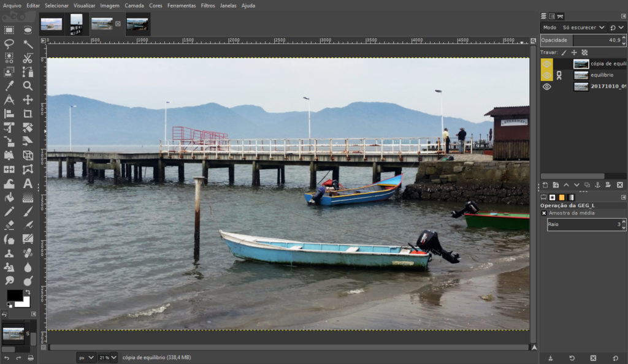This screenshot has height=364, width=628.
Task: Select the Text tool
Action: click(x=28, y=183)
